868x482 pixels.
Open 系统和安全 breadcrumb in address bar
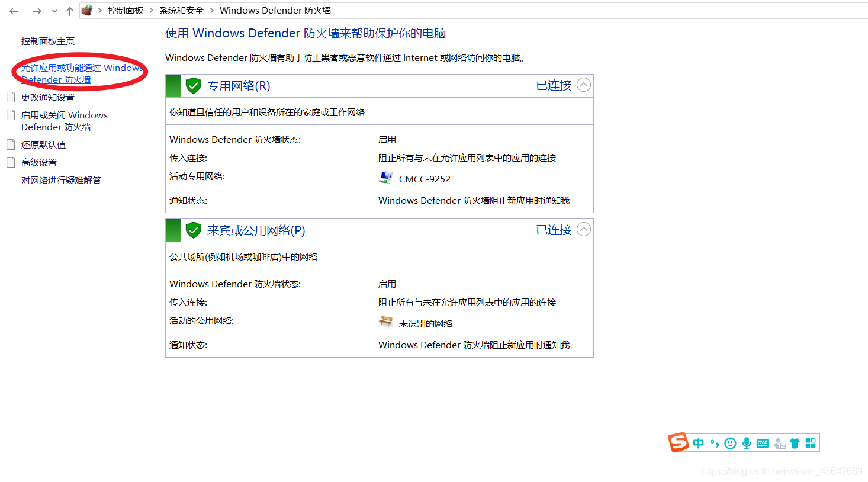[x=181, y=11]
